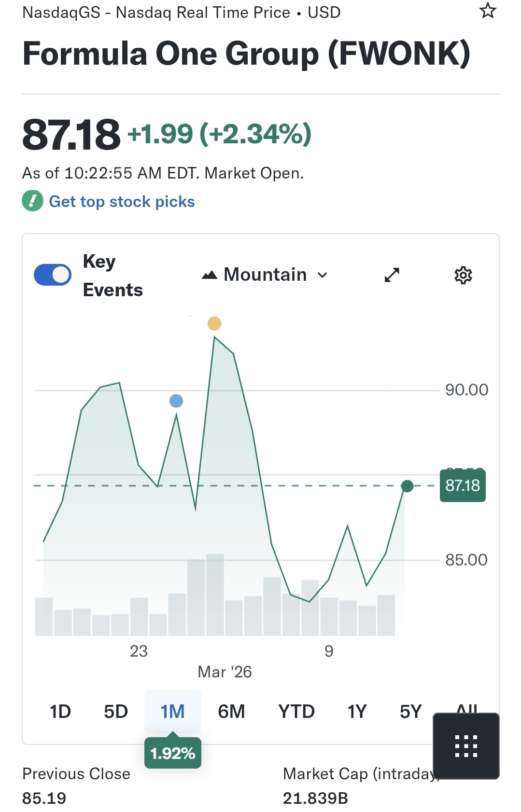Click the Mar '26 date label
The height and width of the screenshot is (812, 521).
coord(225,672)
